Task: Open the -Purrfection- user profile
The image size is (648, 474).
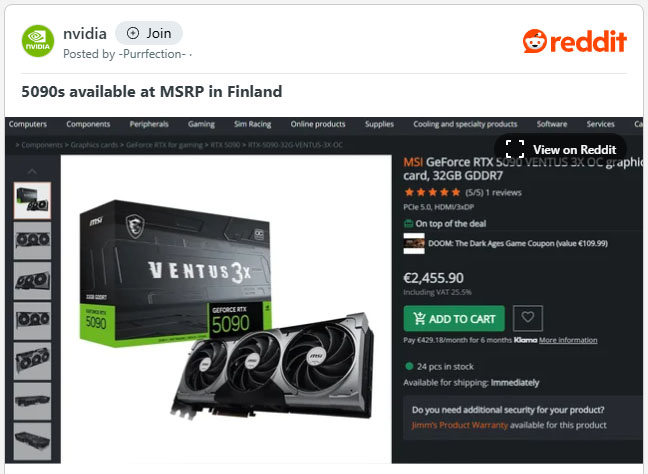Action: click(152, 54)
